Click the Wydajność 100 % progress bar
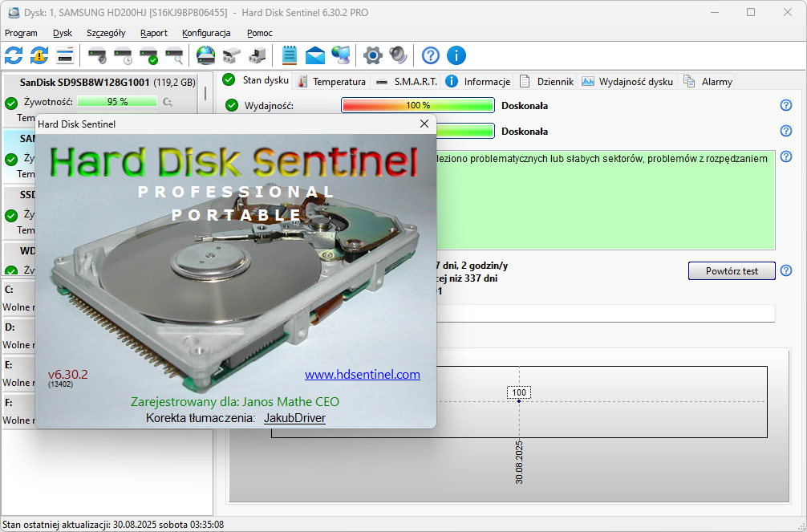Screen dimensions: 807x532 [x=418, y=105]
